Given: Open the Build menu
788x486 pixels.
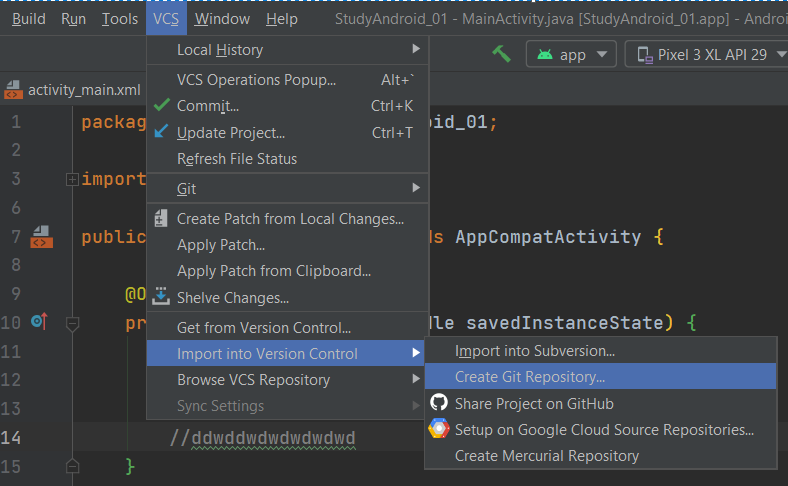Looking at the screenshot, I should click(x=29, y=19).
